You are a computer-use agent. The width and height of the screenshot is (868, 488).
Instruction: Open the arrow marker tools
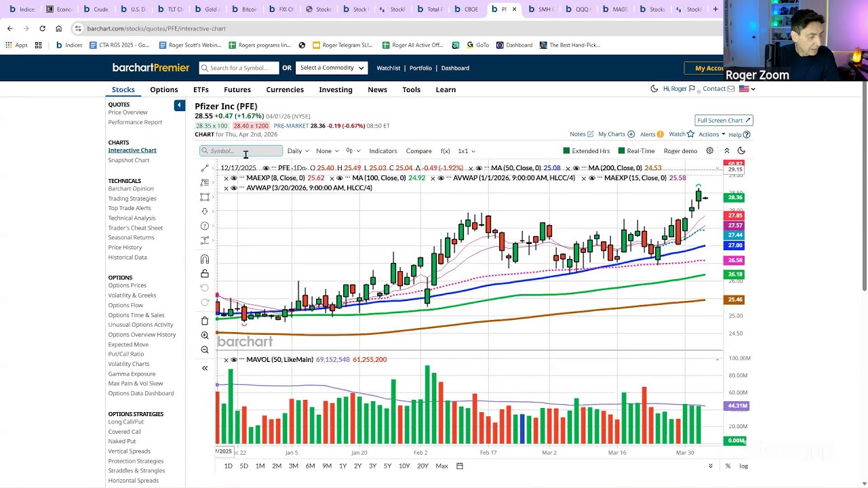(x=205, y=211)
